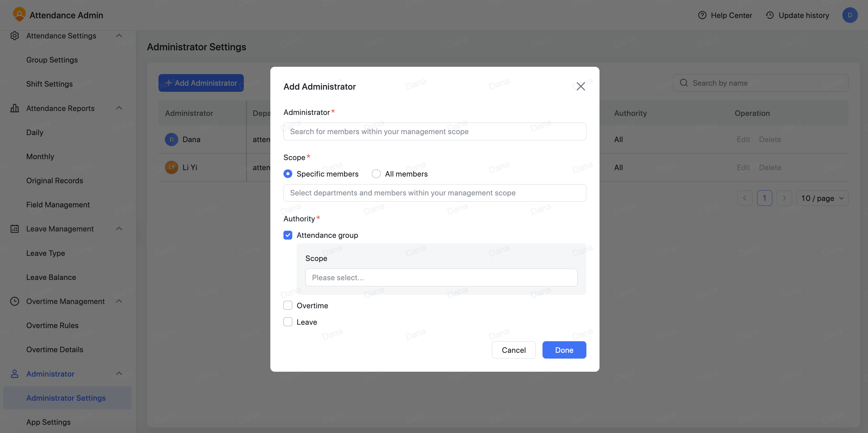Collapse the Attendance Settings section
The image size is (868, 433).
pos(119,35)
